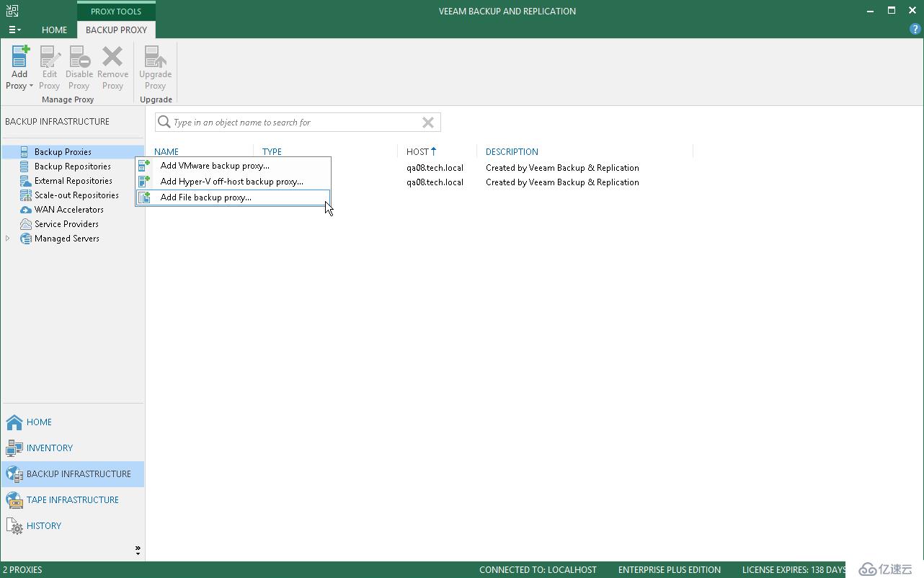924x578 pixels.
Task: Click the INVENTORY computers icon
Action: (14, 448)
